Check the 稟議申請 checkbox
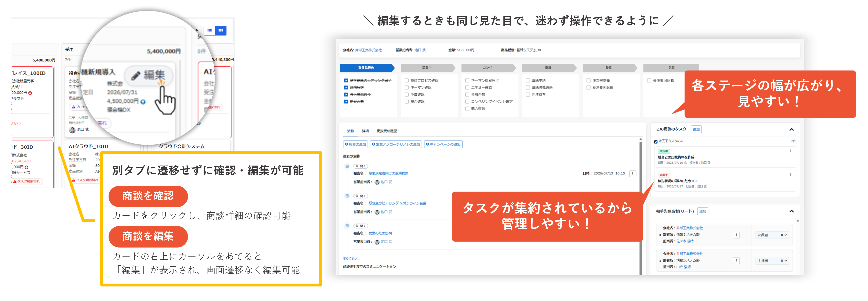This screenshot has width=868, height=301. point(528,81)
